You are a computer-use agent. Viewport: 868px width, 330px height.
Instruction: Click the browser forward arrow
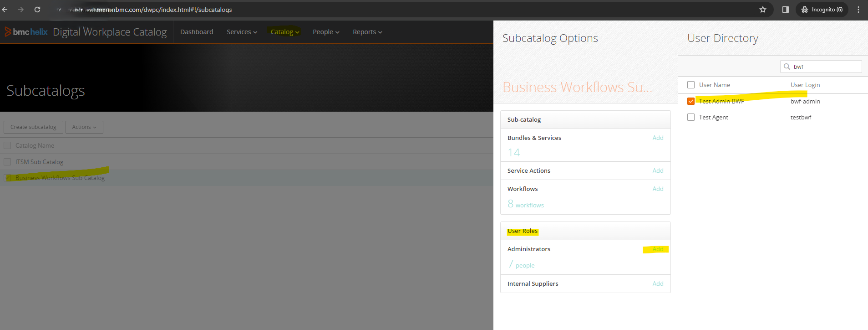[21, 10]
